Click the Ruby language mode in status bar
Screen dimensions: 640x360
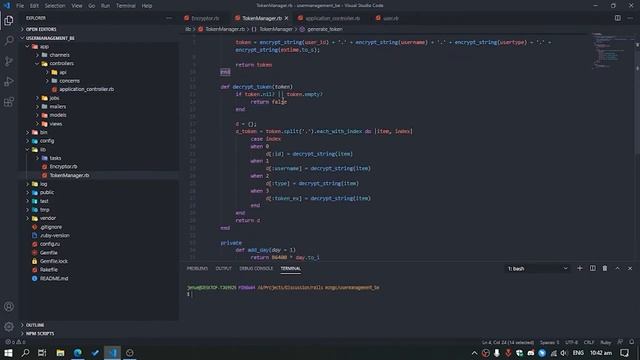point(606,342)
